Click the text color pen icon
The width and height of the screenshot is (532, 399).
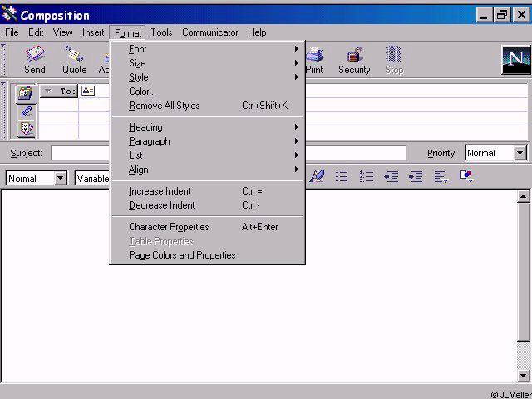317,176
